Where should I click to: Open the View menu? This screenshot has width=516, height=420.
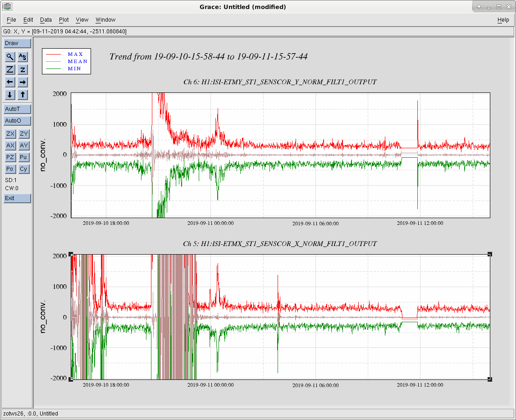pos(82,20)
